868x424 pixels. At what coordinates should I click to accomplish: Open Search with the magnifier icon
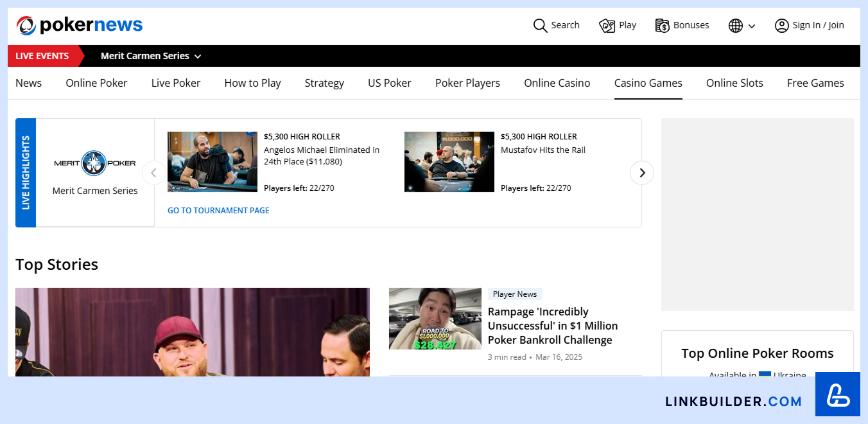click(x=540, y=25)
